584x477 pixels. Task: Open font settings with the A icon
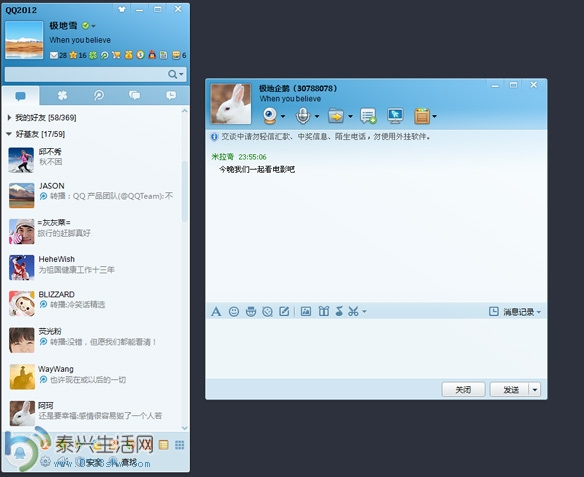[x=216, y=311]
